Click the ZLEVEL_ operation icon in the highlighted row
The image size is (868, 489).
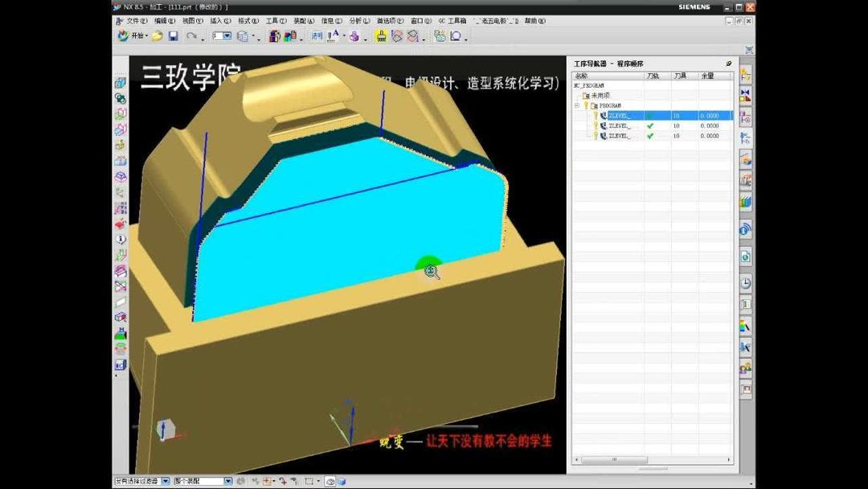[x=604, y=115]
